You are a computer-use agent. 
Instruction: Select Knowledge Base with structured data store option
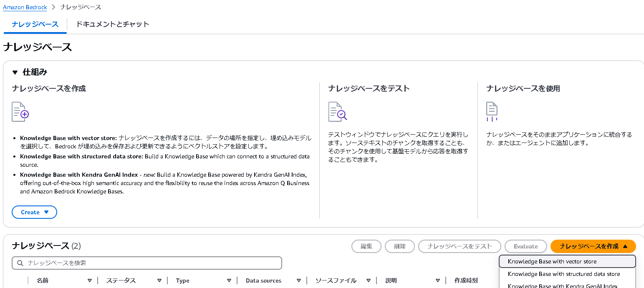[567, 274]
